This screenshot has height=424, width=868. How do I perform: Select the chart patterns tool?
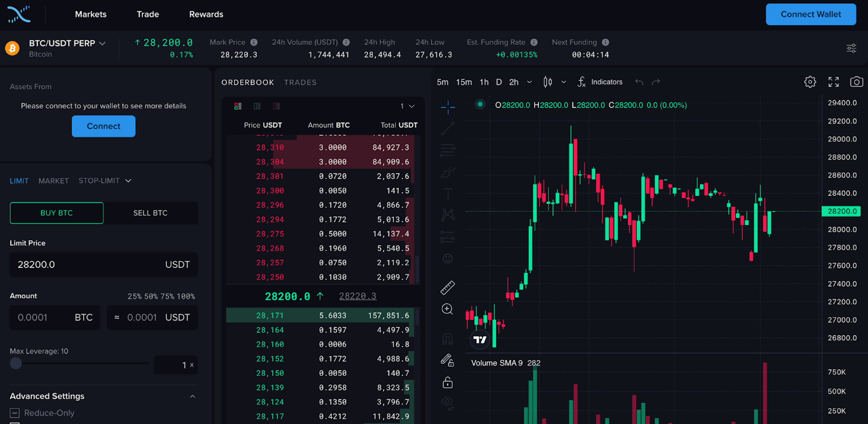tap(447, 215)
